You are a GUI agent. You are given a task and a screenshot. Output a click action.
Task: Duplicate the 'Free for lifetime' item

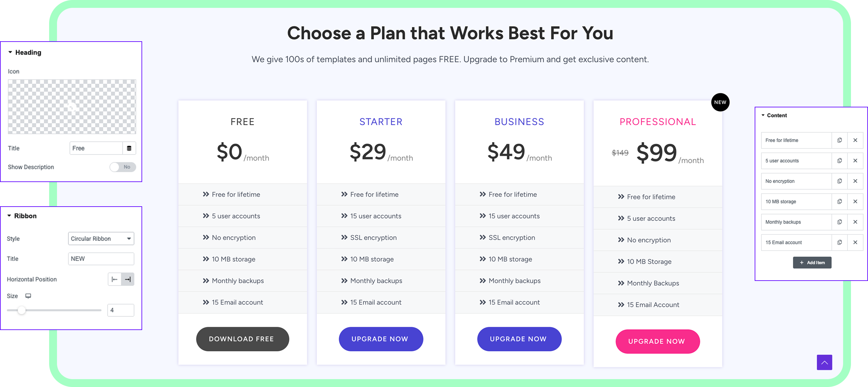(840, 140)
